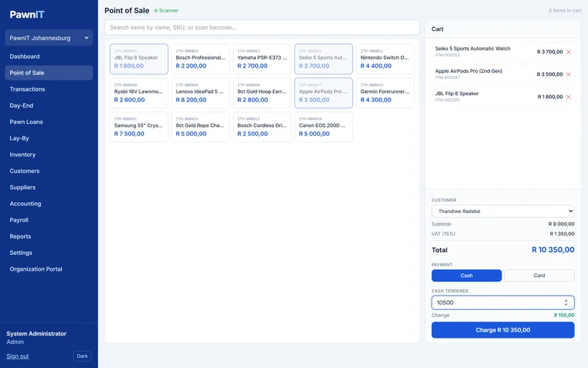
Task: Click the Subtotal amount R 9 000,00
Action: [x=561, y=224]
